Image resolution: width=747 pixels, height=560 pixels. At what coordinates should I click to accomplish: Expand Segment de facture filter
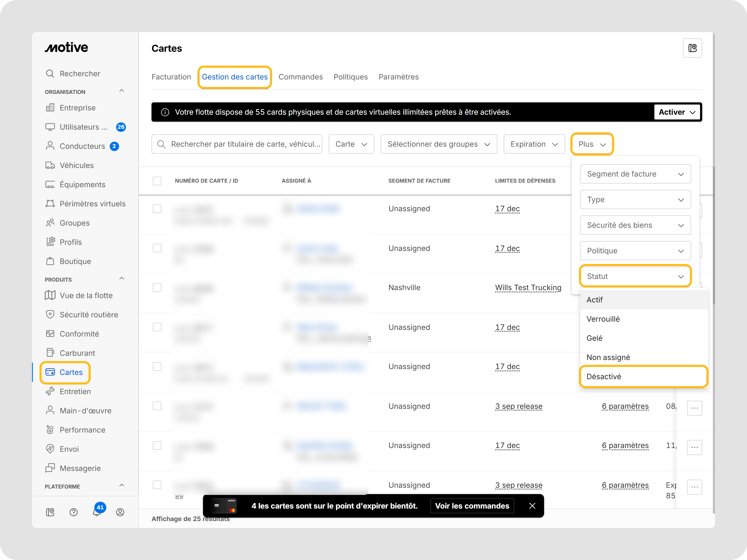[635, 174]
